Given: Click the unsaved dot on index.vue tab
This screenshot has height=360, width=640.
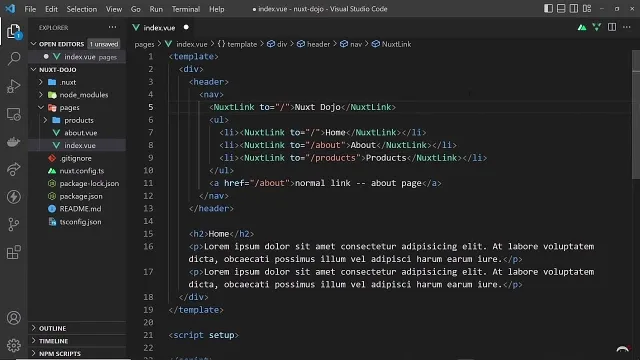Looking at the screenshot, I should [x=186, y=27].
